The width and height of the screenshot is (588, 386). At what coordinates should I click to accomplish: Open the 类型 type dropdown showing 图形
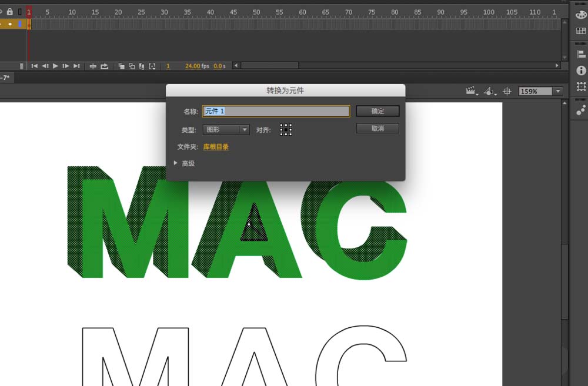pyautogui.click(x=226, y=130)
